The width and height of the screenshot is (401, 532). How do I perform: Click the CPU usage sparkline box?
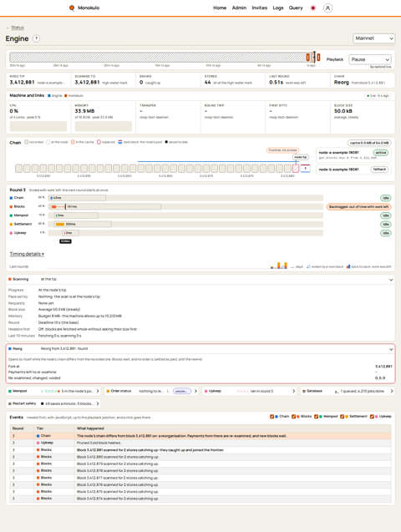(x=38, y=126)
